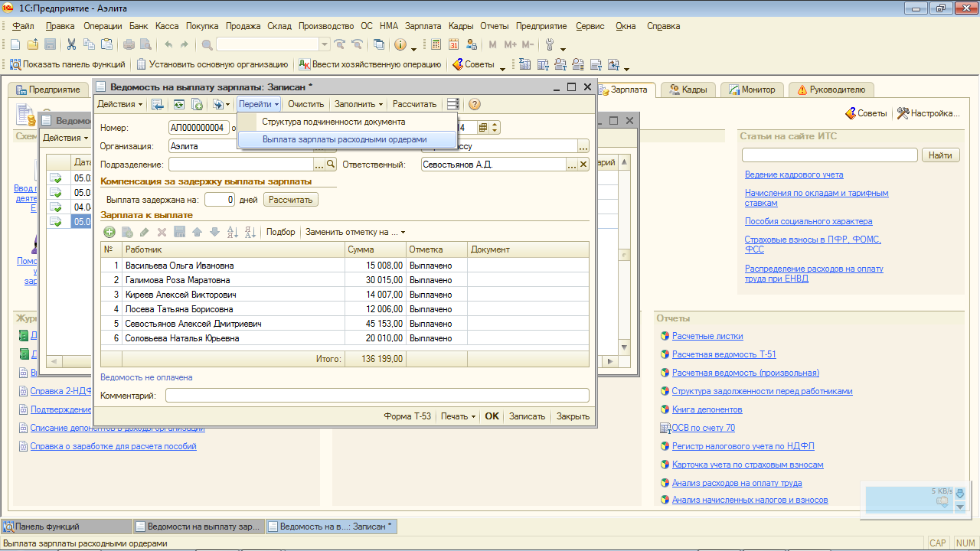The image size is (980, 551).
Task: Click the M+ memory add button
Action: click(510, 44)
